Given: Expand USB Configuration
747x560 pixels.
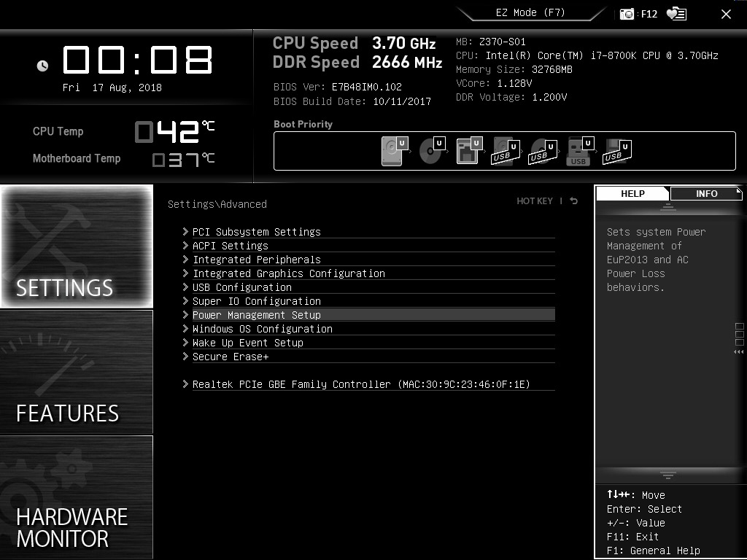Looking at the screenshot, I should point(241,287).
